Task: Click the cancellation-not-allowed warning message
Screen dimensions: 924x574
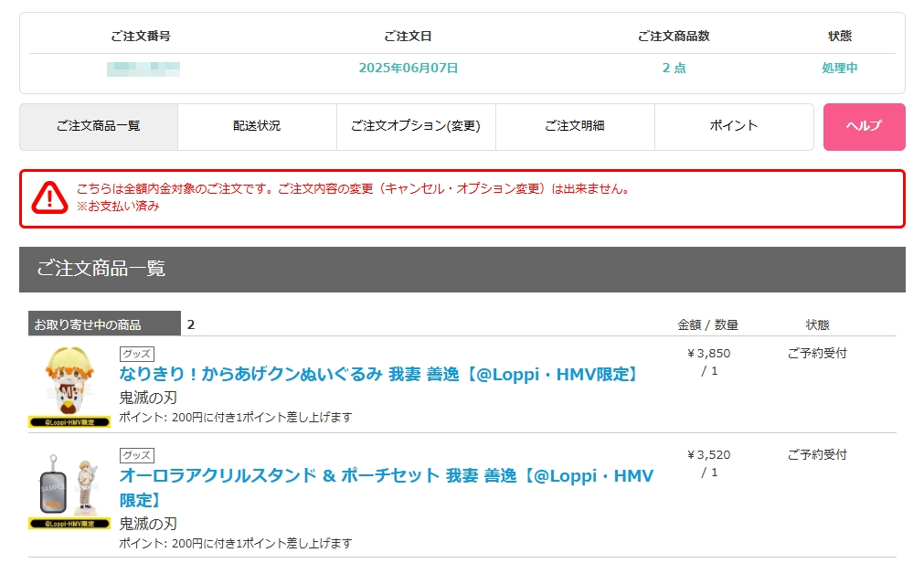Action: click(x=353, y=189)
